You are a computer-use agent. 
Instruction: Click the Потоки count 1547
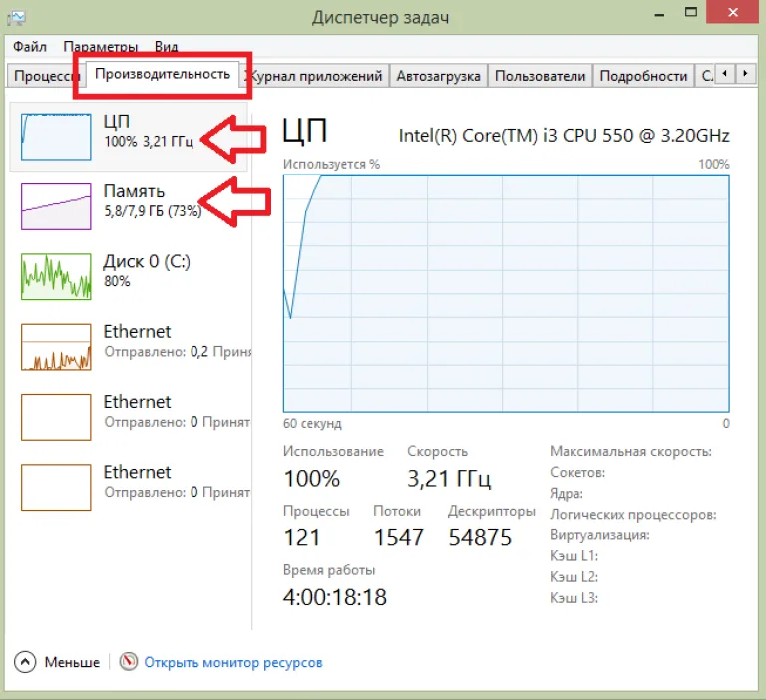pyautogui.click(x=398, y=537)
